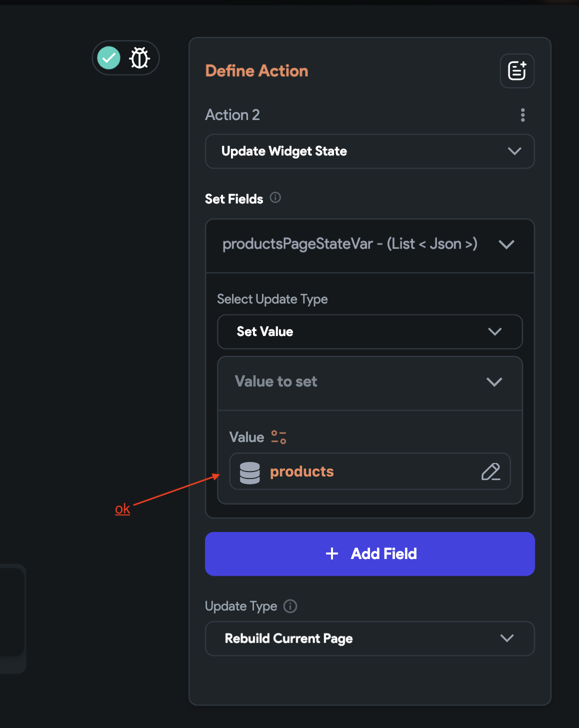This screenshot has height=728, width=579.
Task: Open the debug/bug icon next to checkmark
Action: [139, 57]
